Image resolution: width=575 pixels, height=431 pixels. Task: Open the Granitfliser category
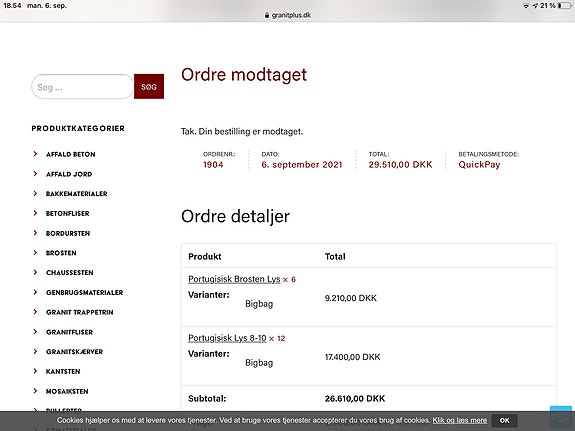[69, 332]
